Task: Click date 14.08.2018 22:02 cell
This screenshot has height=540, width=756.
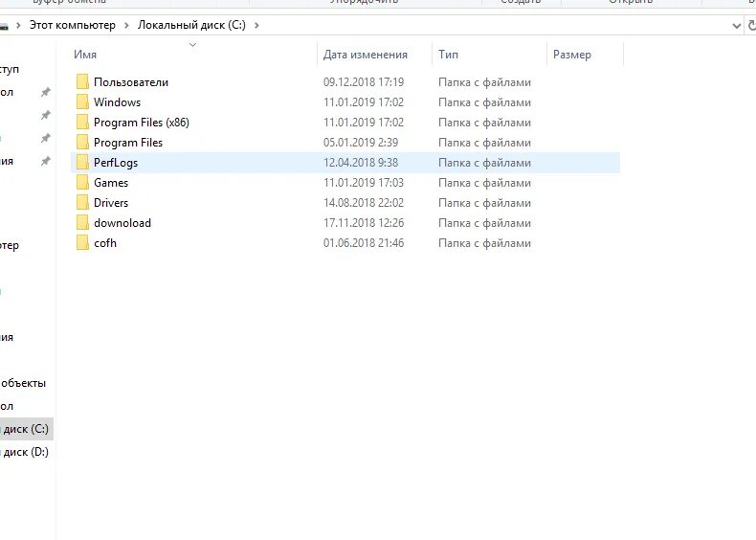Action: [x=364, y=203]
